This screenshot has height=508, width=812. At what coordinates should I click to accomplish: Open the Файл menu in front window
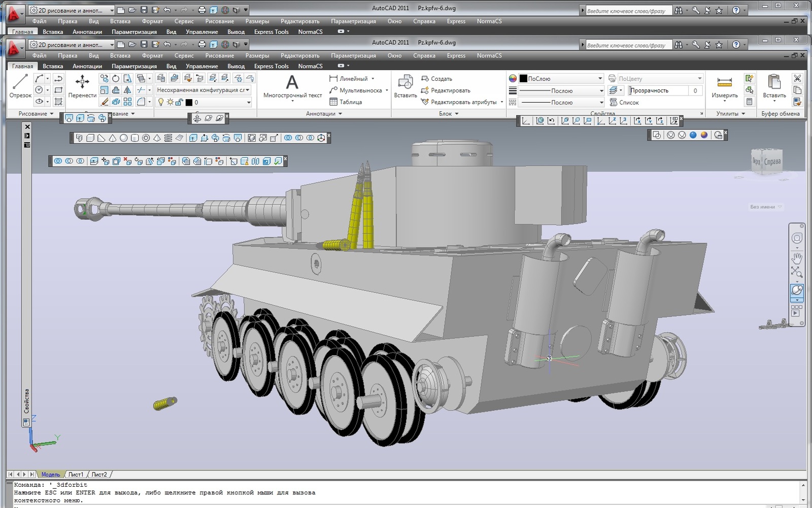pos(39,55)
